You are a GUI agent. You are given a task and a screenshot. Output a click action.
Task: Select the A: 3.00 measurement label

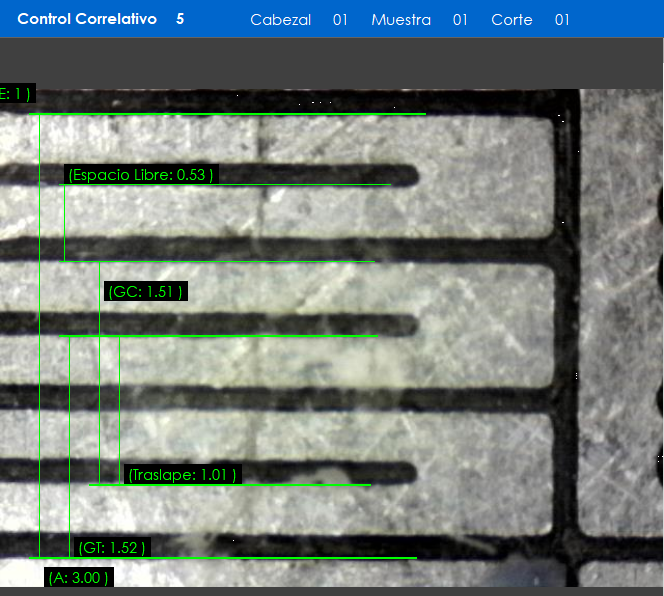point(78,577)
